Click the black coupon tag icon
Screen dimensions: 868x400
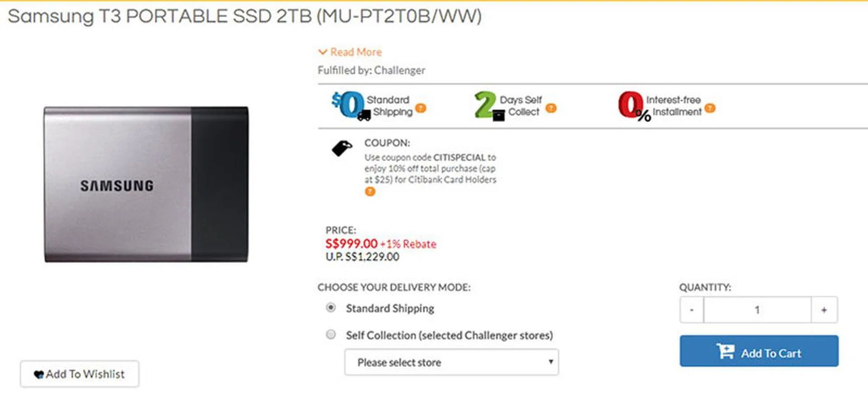tap(342, 148)
